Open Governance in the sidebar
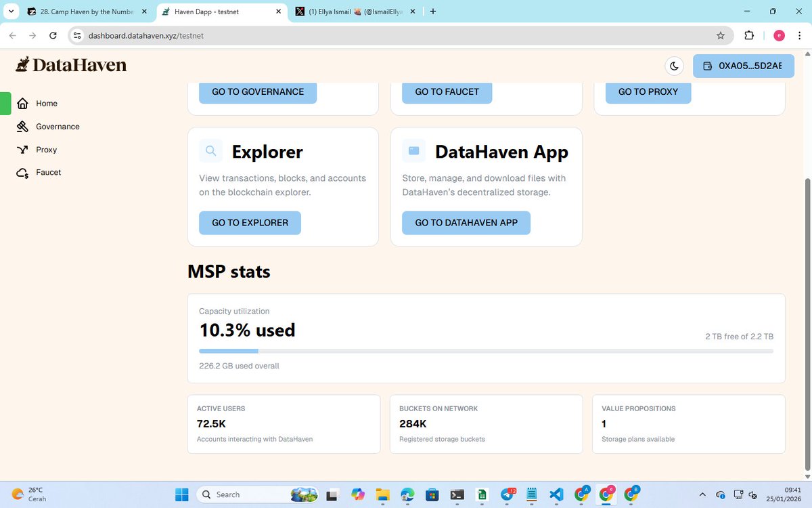The height and width of the screenshot is (508, 812). [x=58, y=127]
